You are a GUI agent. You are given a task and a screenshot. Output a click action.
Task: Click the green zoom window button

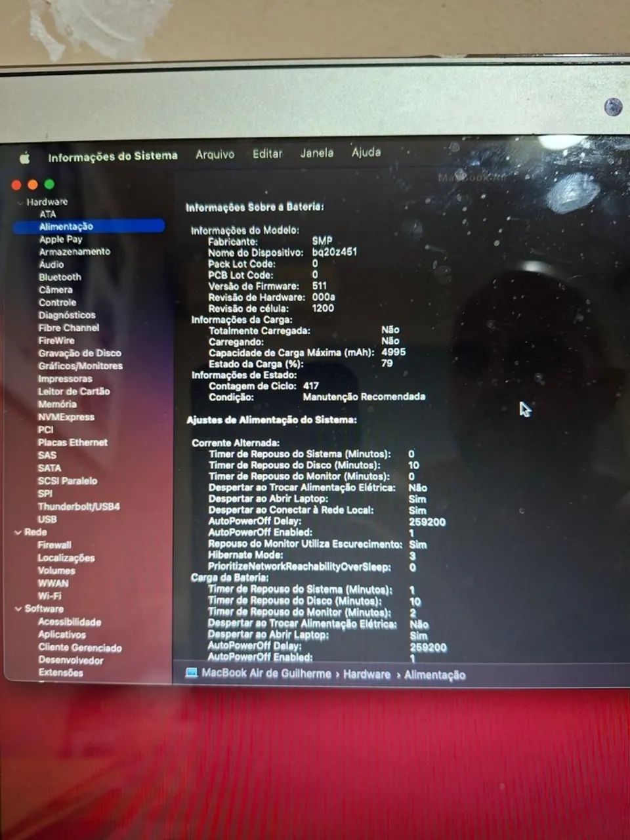pos(49,184)
